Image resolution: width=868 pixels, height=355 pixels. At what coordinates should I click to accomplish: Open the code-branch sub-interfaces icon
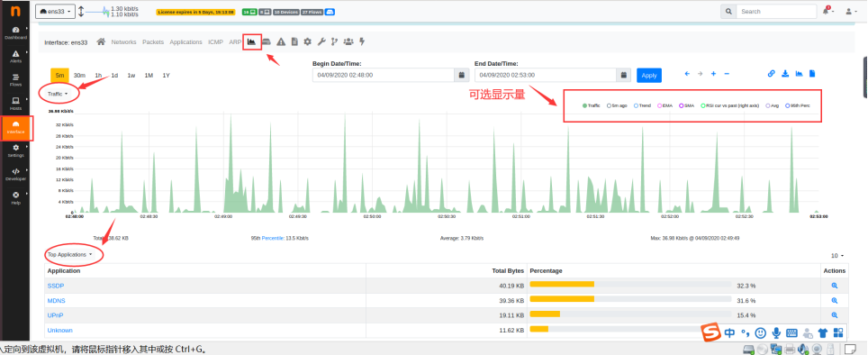[334, 41]
